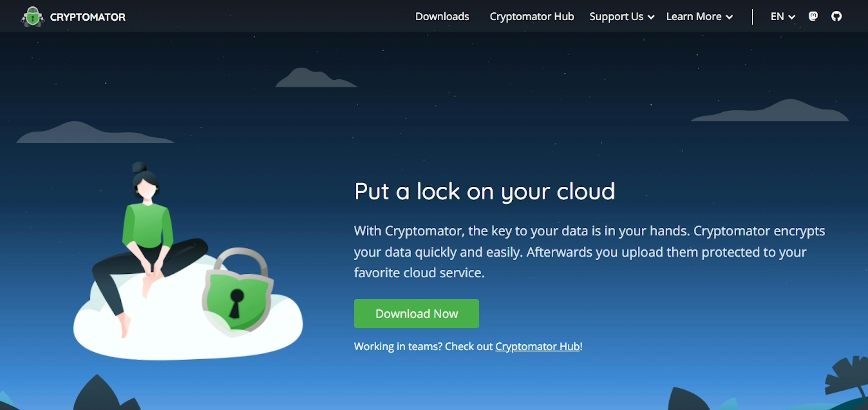Open the GitHub repository icon
Screen dimensions: 868x410
point(836,16)
